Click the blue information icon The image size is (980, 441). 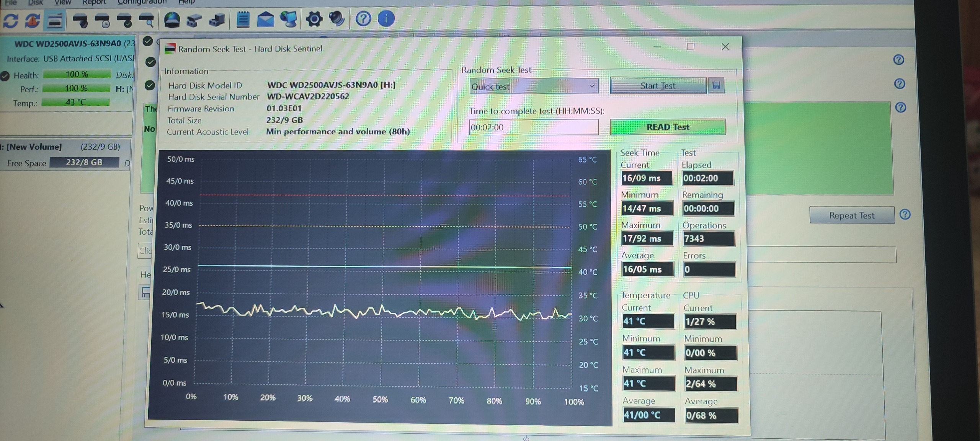click(x=386, y=18)
